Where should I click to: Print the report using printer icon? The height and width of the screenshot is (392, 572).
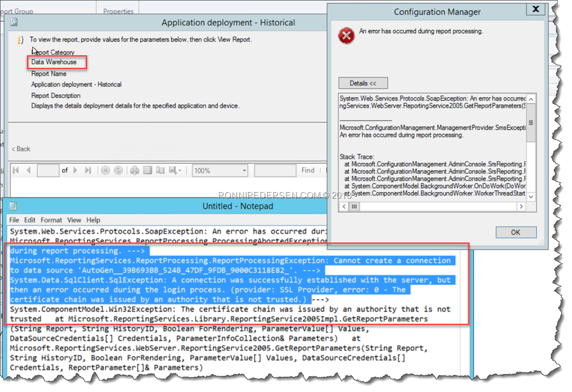tap(135, 170)
